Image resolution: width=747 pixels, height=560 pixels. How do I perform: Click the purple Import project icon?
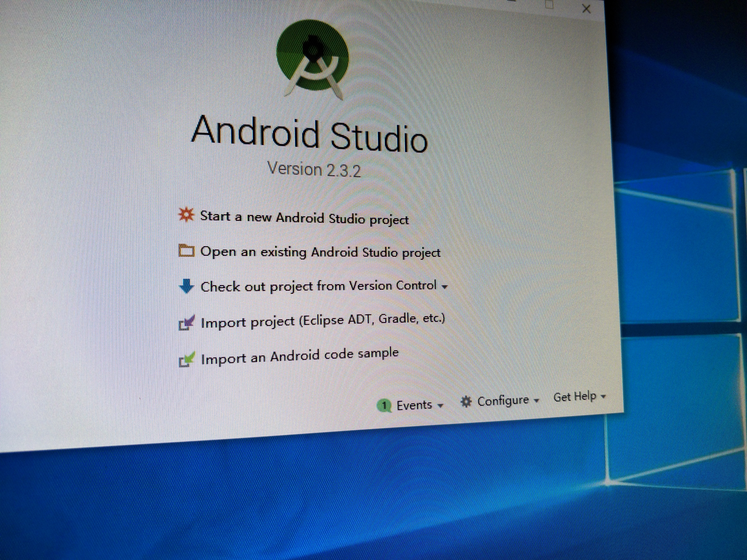click(186, 323)
